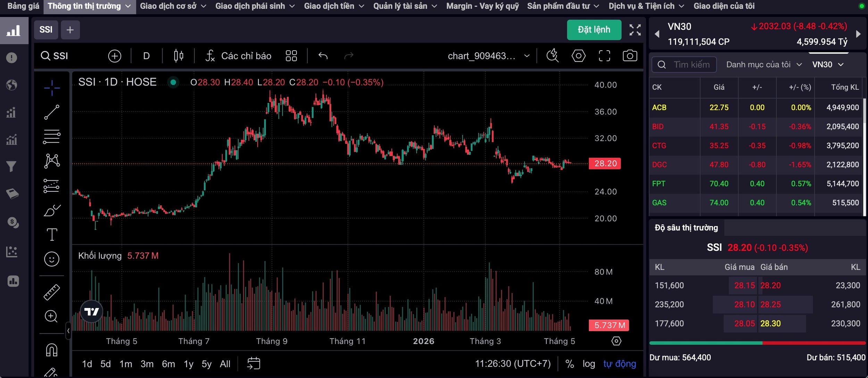Click the Tìm kiếm search field
Viewport: 868px width, 378px height.
pyautogui.click(x=684, y=65)
